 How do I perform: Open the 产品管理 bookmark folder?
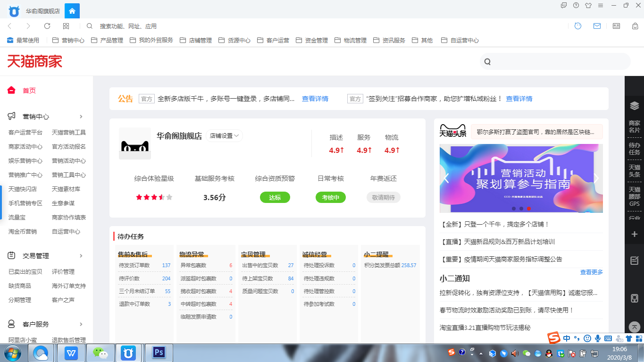[x=107, y=40]
